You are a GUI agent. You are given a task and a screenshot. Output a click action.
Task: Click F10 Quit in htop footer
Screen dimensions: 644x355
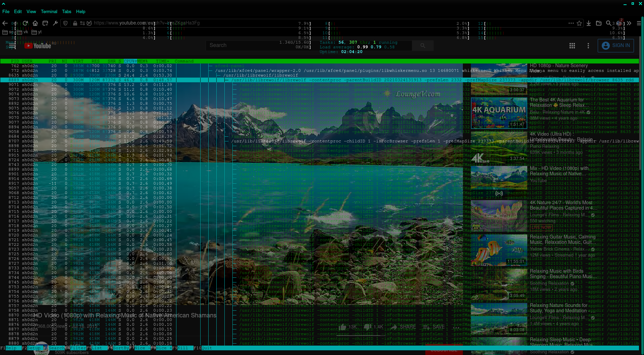click(203, 348)
